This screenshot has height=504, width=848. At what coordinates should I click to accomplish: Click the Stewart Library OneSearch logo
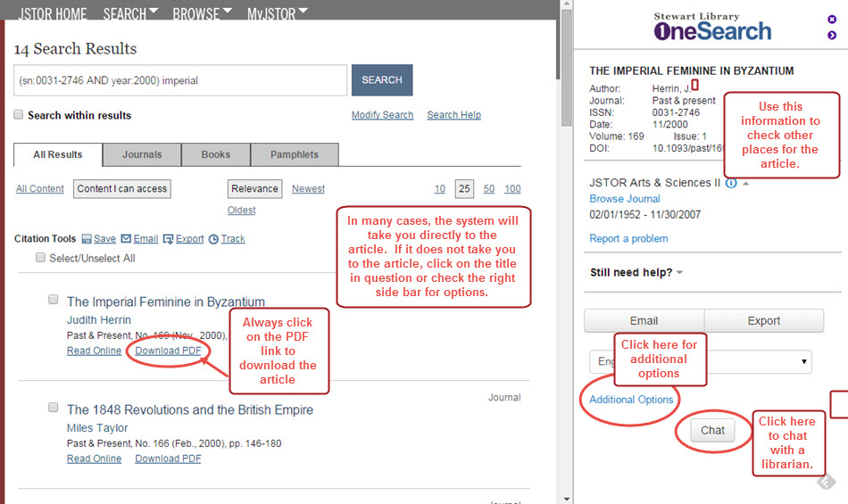[x=711, y=27]
